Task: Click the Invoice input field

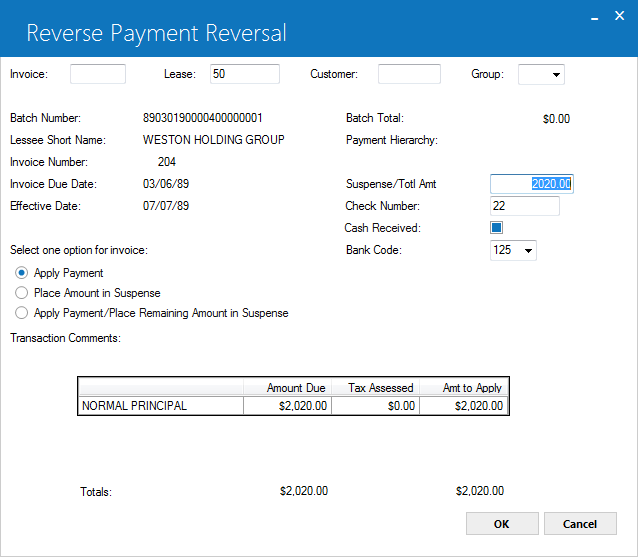Action: [98, 74]
